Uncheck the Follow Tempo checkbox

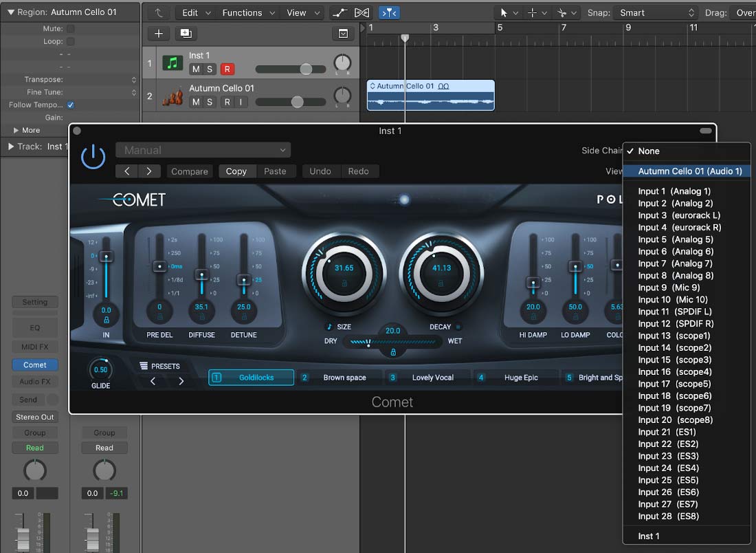pos(71,105)
